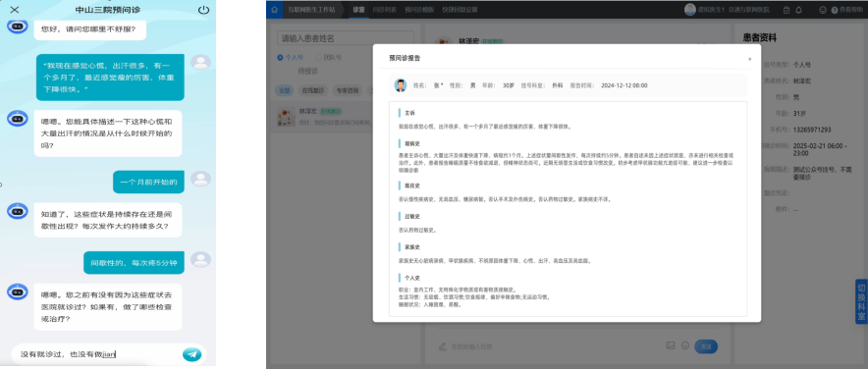Open the clipboard icon in the top bar

tap(787, 10)
